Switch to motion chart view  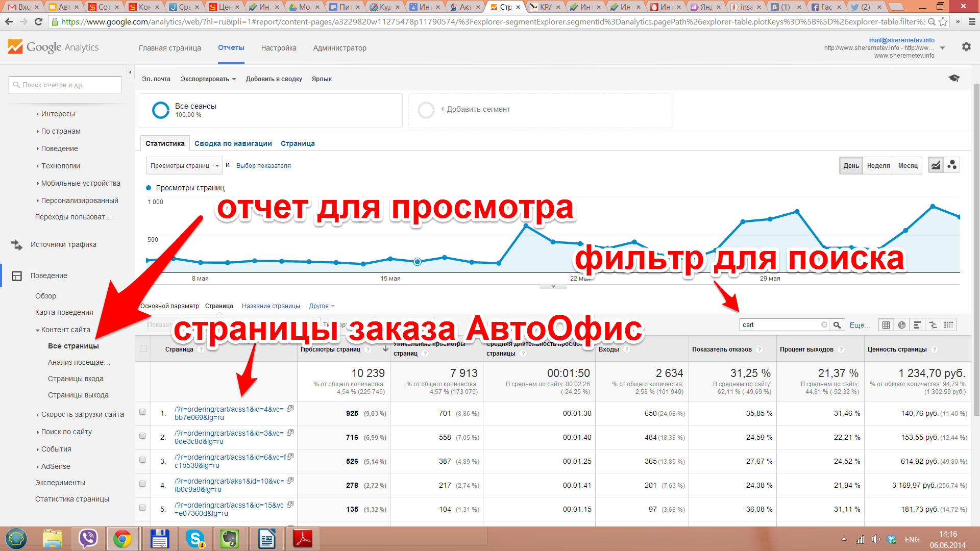(x=952, y=165)
